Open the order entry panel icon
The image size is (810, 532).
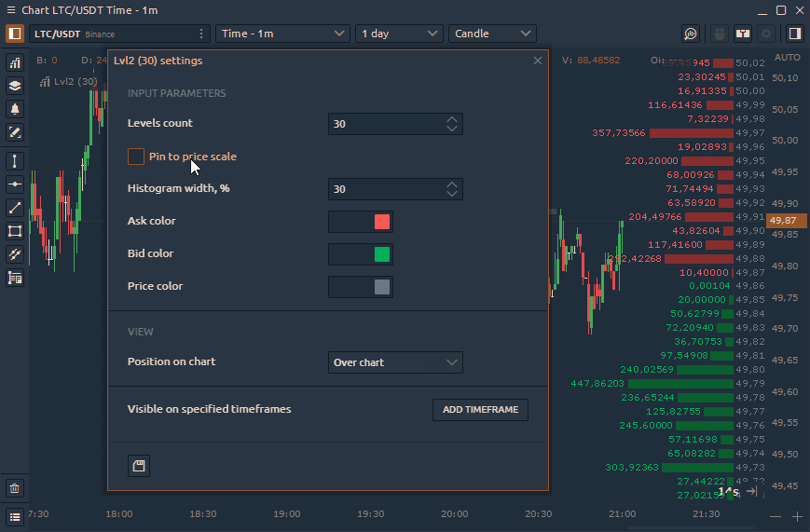tap(743, 34)
